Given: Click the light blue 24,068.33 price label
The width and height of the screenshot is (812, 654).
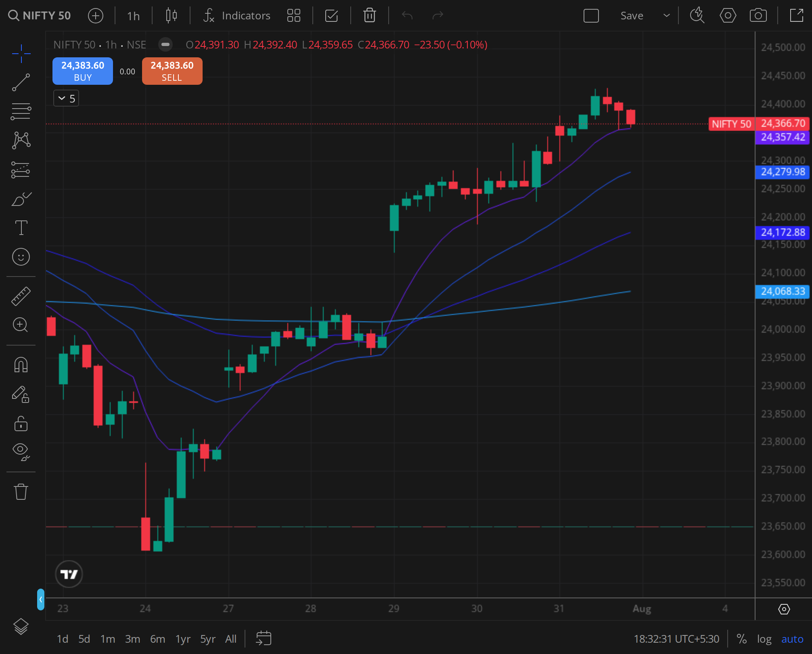Looking at the screenshot, I should click(x=783, y=291).
